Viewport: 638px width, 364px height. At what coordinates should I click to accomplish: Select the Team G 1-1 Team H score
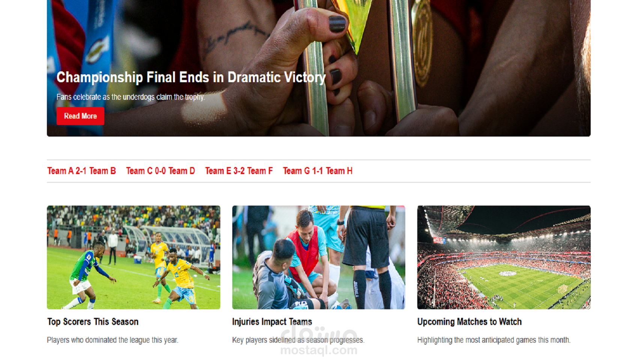click(317, 171)
